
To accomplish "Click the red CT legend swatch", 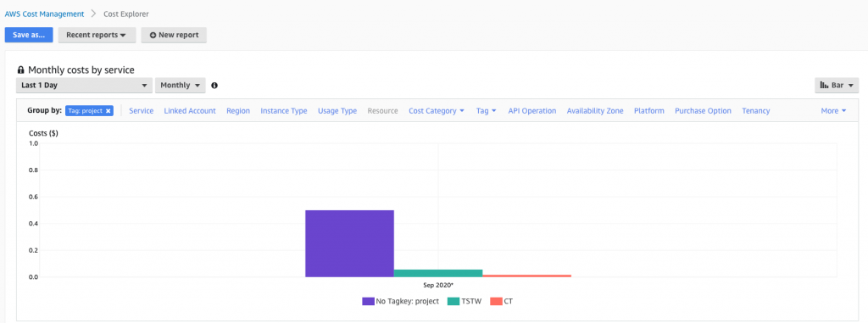I will (x=496, y=302).
